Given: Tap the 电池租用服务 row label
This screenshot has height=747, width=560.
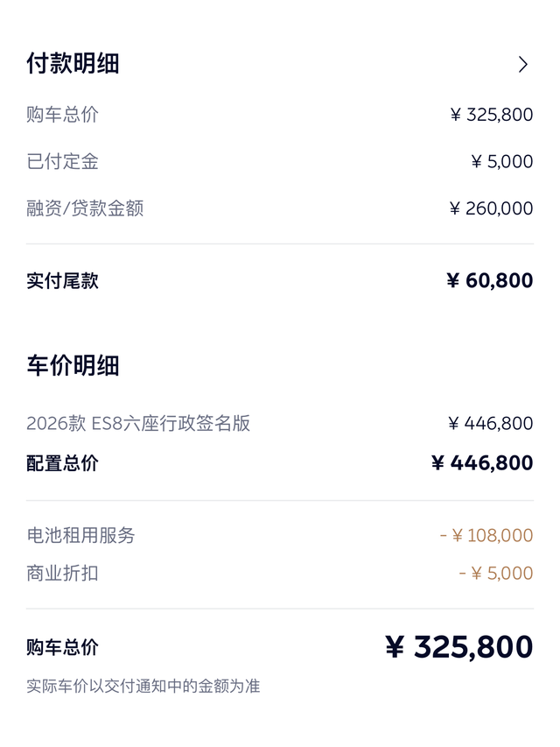Looking at the screenshot, I should click(80, 535).
